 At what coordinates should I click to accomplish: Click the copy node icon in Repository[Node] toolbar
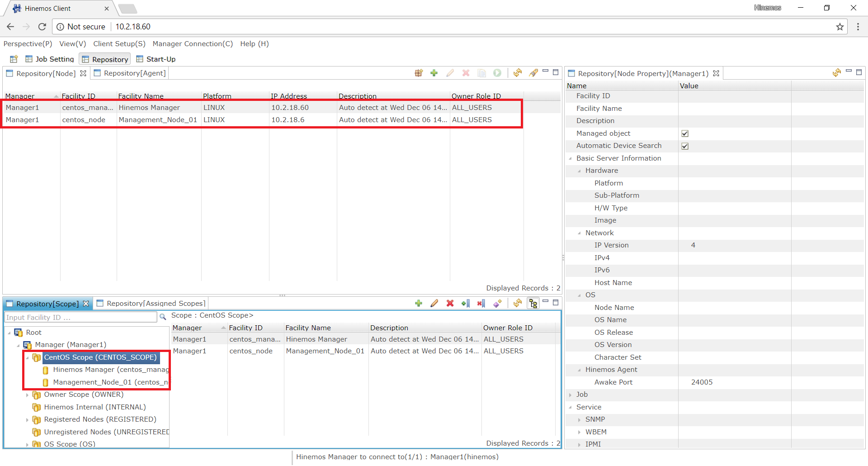click(481, 73)
